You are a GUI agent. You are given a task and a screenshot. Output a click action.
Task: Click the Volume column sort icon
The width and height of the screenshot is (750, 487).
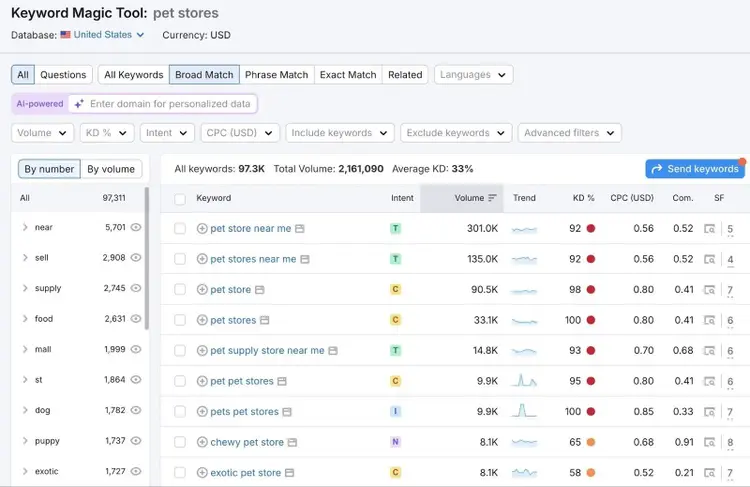[x=492, y=198]
